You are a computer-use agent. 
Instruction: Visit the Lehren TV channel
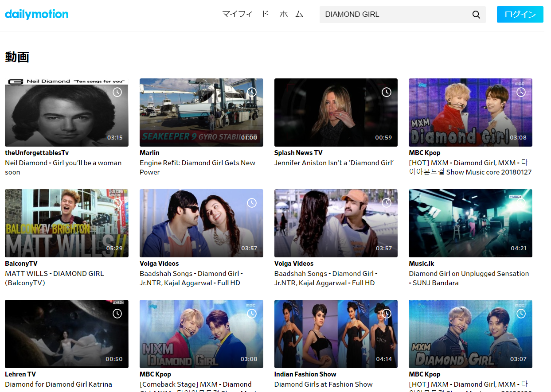(20, 374)
